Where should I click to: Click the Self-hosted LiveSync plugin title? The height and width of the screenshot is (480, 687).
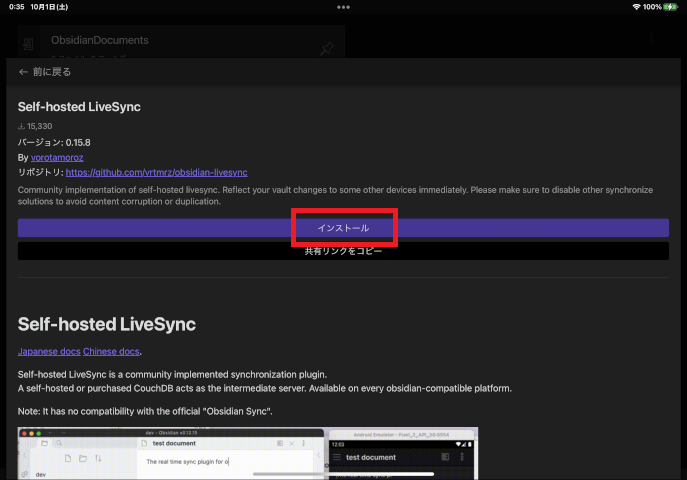[79, 107]
